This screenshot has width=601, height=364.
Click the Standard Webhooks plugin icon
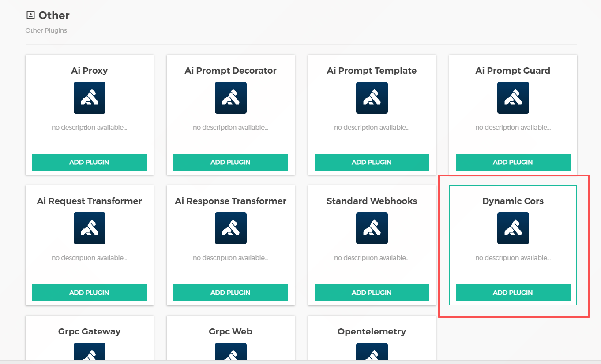(372, 228)
